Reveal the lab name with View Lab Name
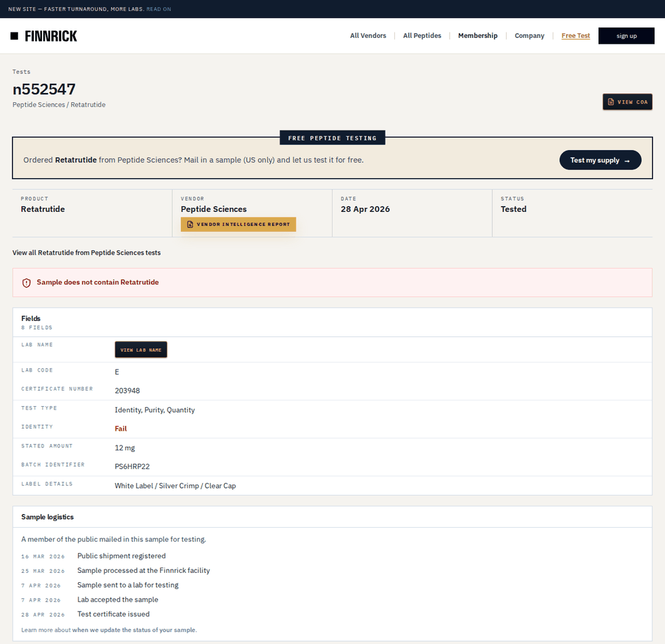 coord(141,350)
